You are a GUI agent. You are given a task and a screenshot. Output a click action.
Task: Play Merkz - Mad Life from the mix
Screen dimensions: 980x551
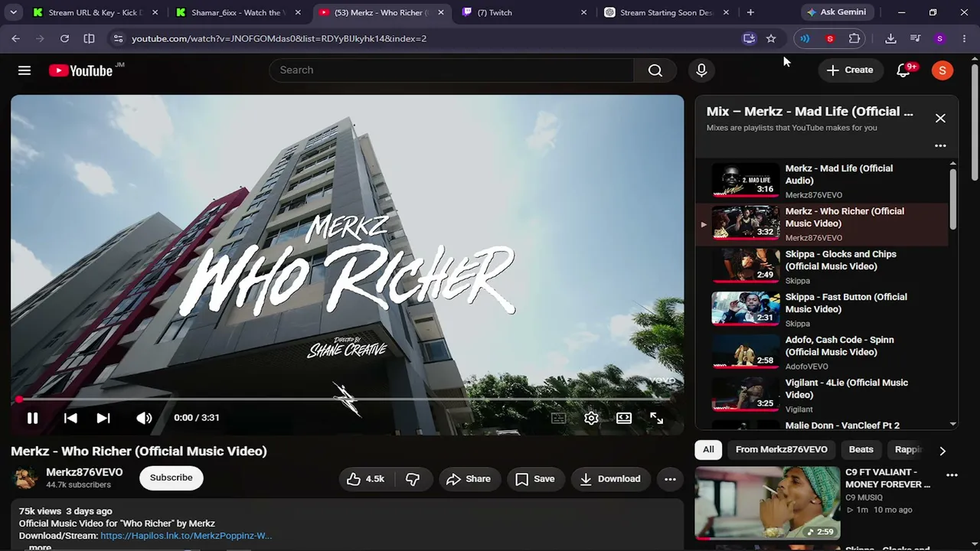point(823,181)
